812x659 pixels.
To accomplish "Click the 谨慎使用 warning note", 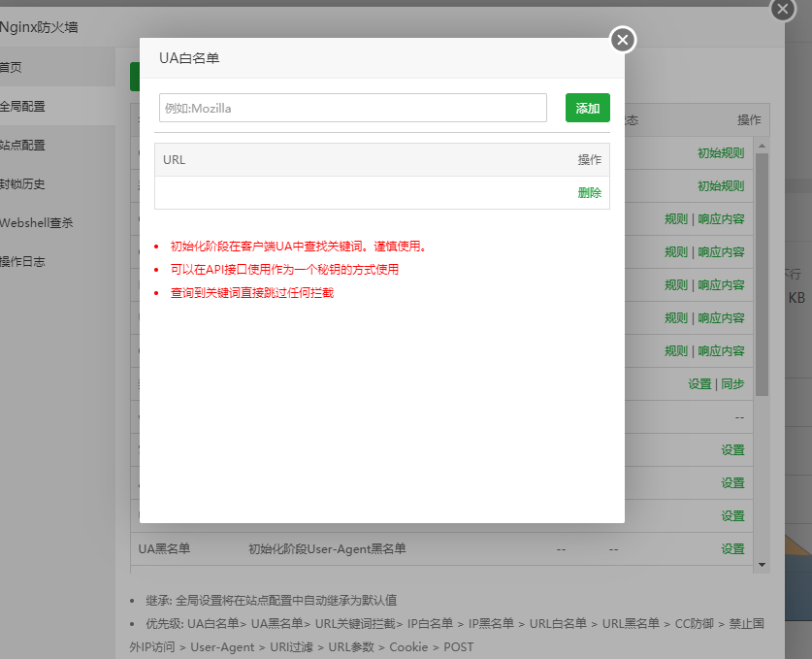I will click(x=299, y=247).
